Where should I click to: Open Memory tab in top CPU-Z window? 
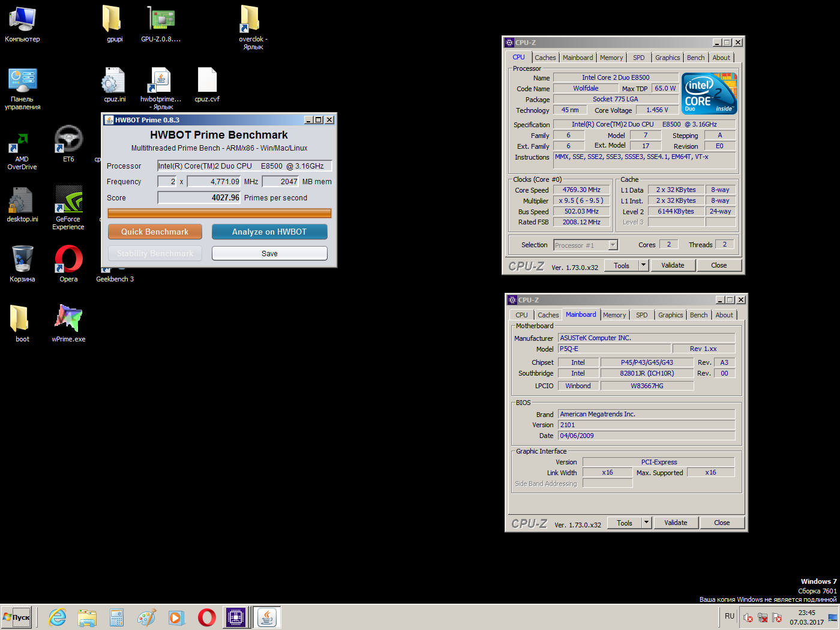611,58
